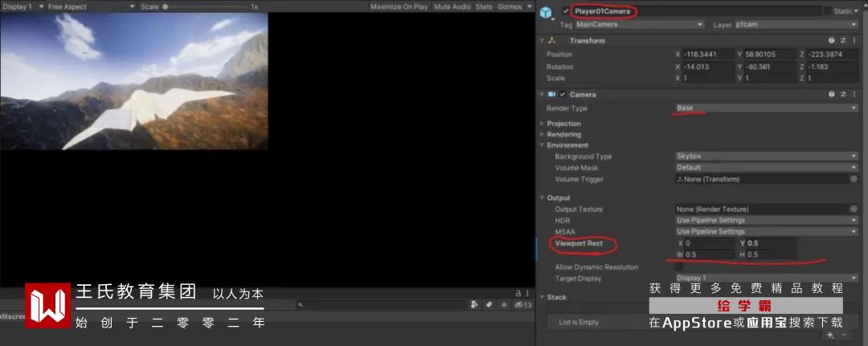Edit Viewport Rect Y field

[772, 243]
